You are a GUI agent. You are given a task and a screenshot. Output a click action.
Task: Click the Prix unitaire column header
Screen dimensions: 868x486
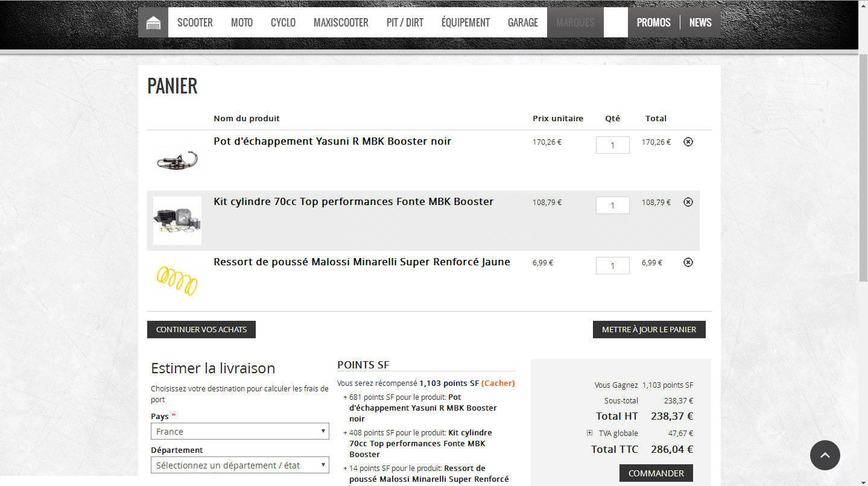(558, 118)
